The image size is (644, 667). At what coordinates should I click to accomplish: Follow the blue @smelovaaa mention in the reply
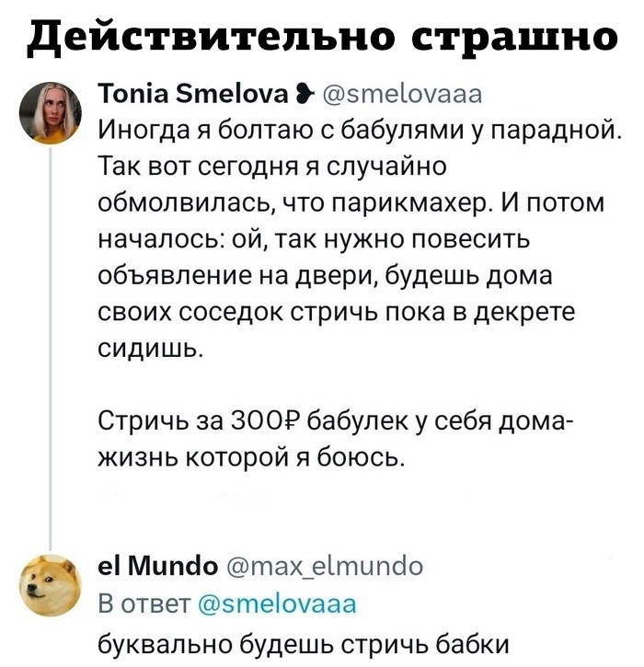(277, 604)
